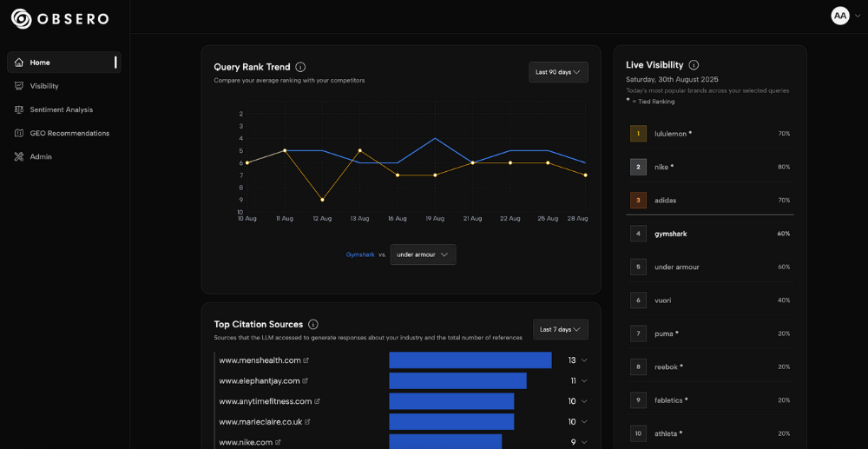This screenshot has width=868, height=449.
Task: Click rank 4 badge for gymshark
Action: pyautogui.click(x=638, y=234)
